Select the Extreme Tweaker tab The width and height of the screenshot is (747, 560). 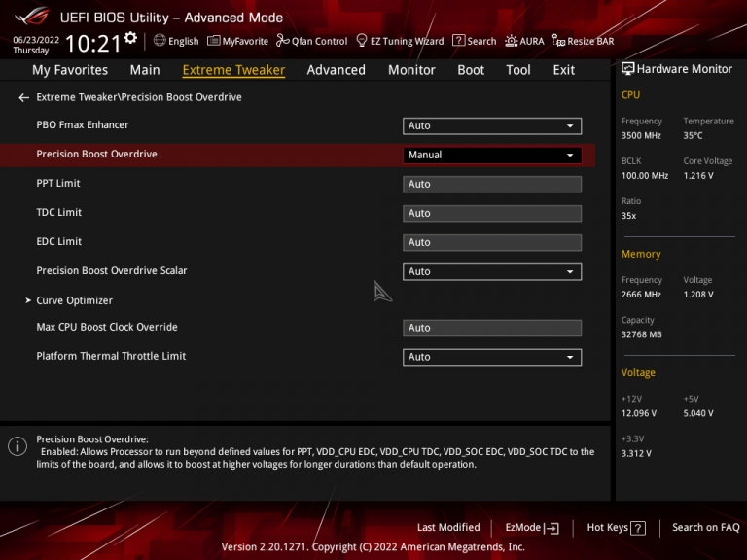(233, 70)
